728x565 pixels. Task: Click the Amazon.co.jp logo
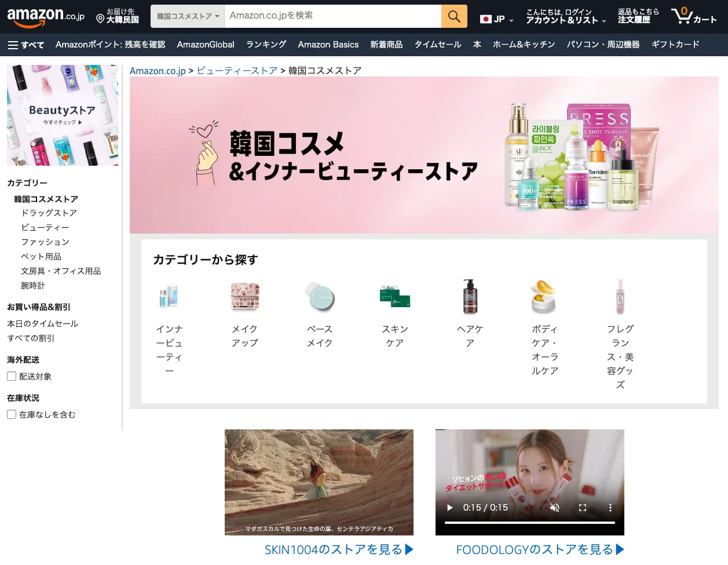coord(46,16)
